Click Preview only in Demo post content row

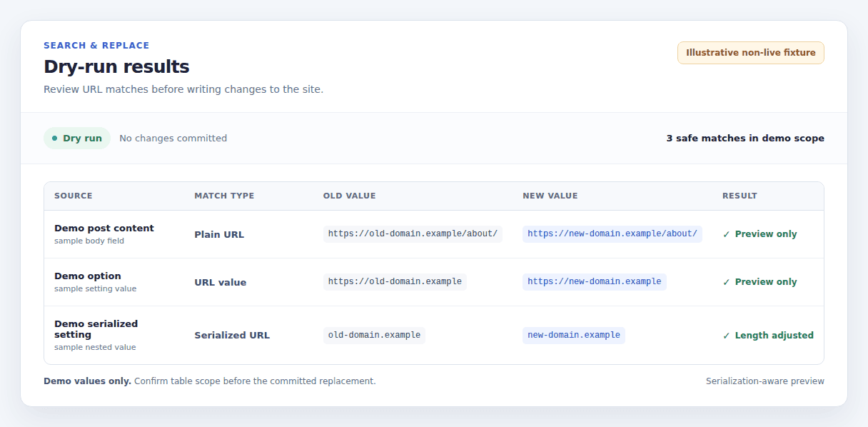point(766,234)
